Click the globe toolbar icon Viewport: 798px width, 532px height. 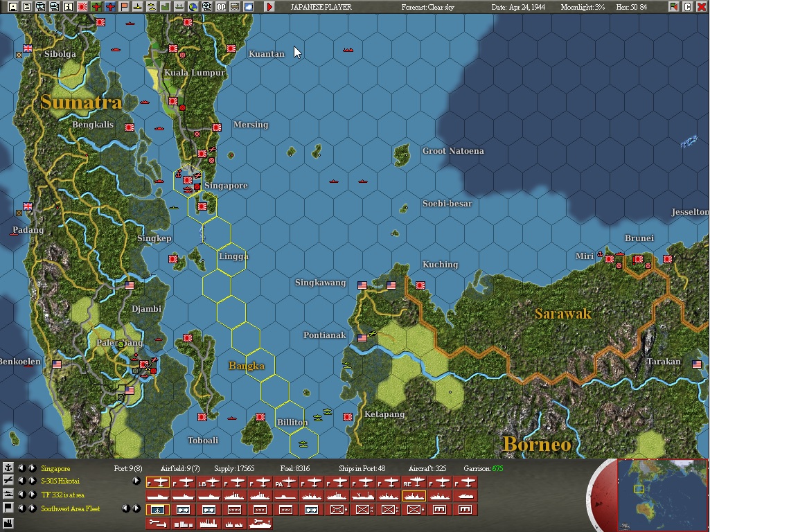coord(193,7)
